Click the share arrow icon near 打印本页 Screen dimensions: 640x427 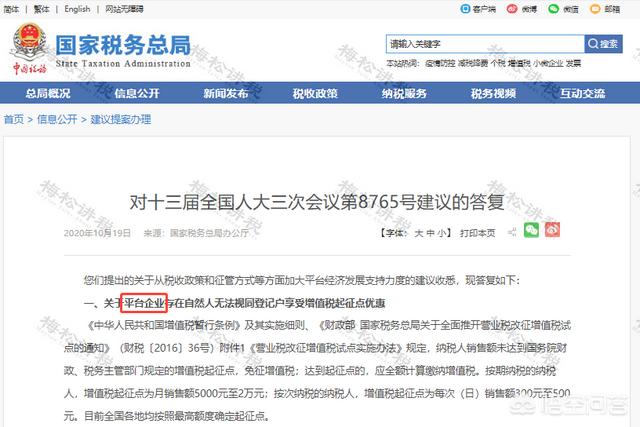click(512, 232)
